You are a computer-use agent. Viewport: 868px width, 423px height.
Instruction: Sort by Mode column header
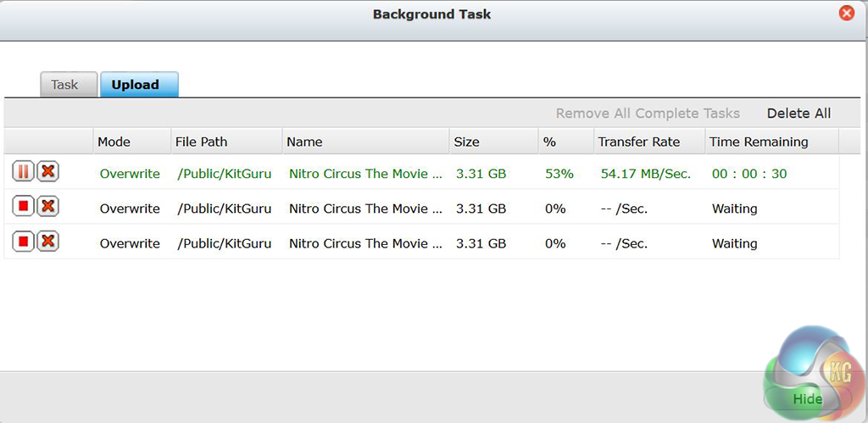[114, 142]
